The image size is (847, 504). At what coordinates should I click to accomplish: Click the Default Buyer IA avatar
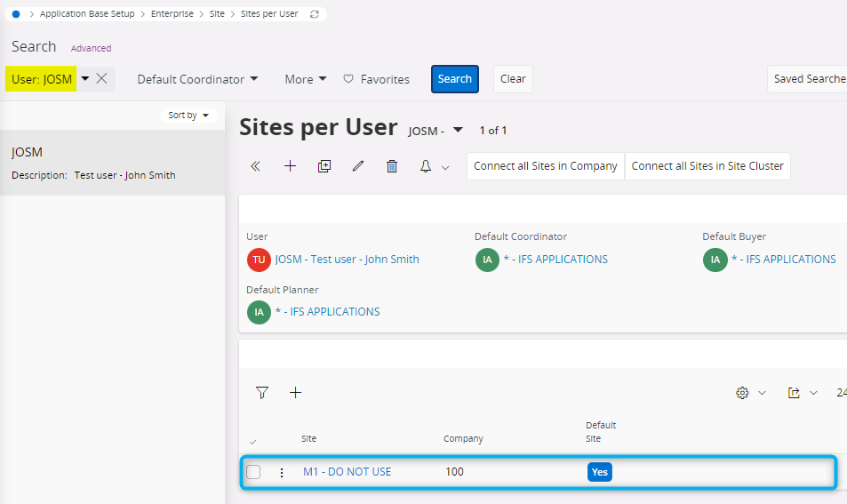click(715, 260)
